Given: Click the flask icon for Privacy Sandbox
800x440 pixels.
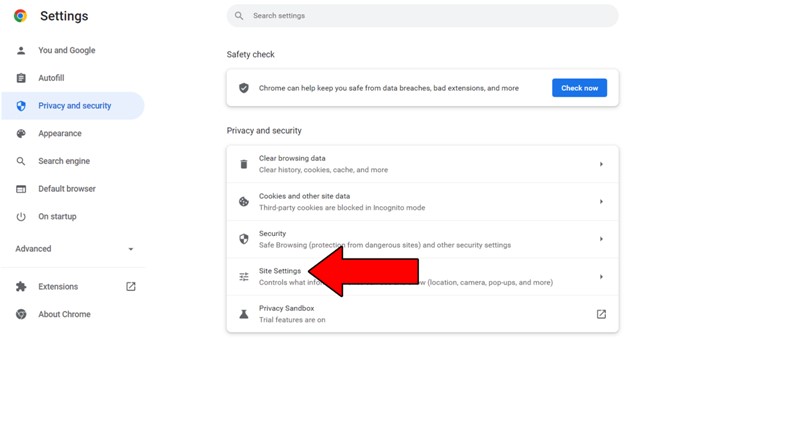Looking at the screenshot, I should click(244, 314).
